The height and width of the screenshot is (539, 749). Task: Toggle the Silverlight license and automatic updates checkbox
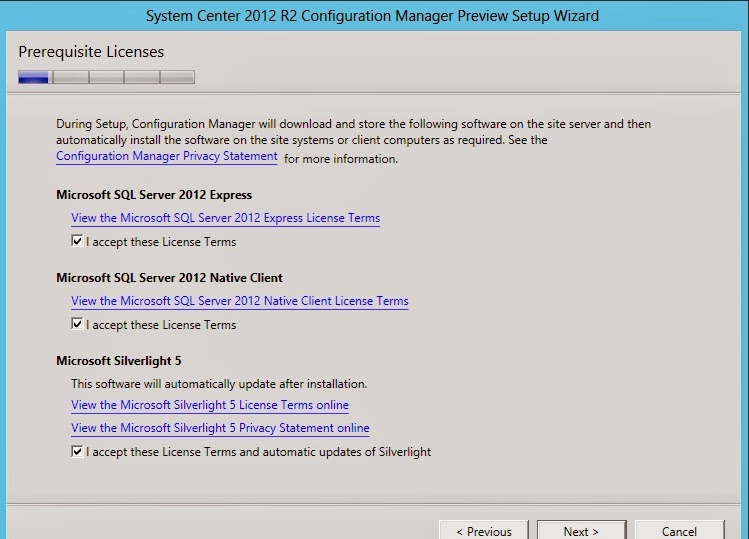tap(77, 452)
